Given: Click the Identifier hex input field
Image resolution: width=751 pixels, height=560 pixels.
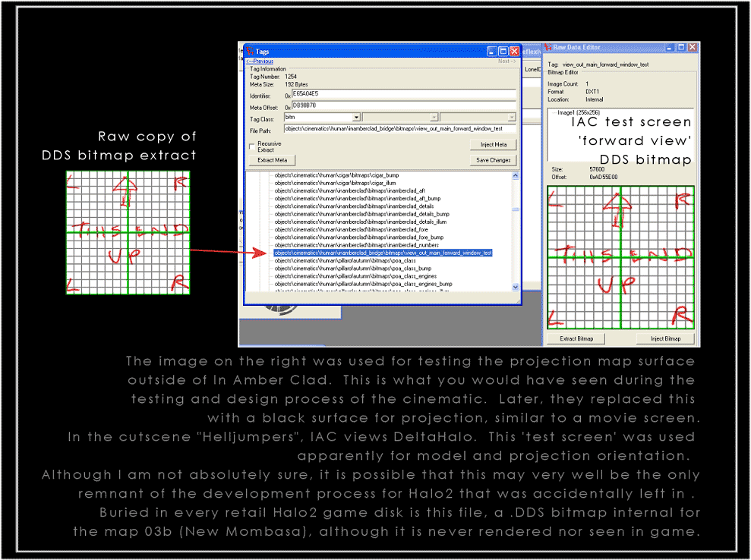Looking at the screenshot, I should pos(402,94).
